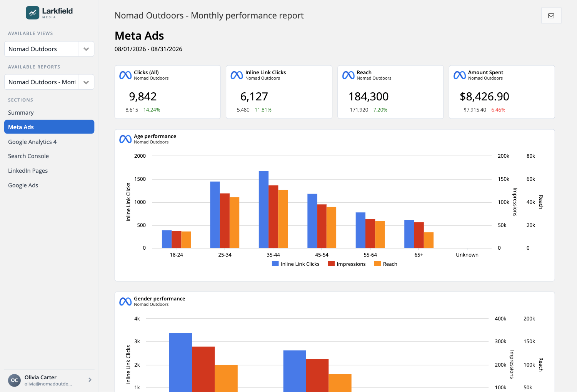
Task: Expand the available reports dropdown arrow
Action: point(86,82)
